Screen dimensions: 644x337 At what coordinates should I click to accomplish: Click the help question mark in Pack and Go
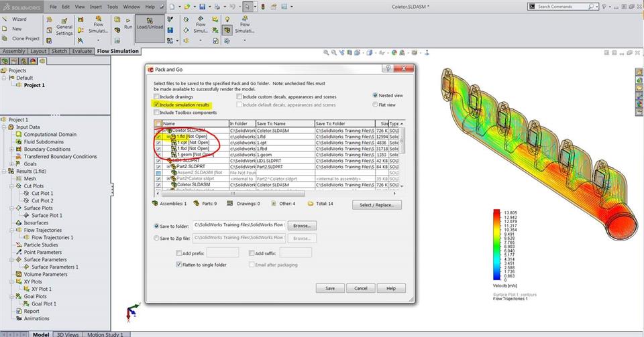[x=388, y=68]
